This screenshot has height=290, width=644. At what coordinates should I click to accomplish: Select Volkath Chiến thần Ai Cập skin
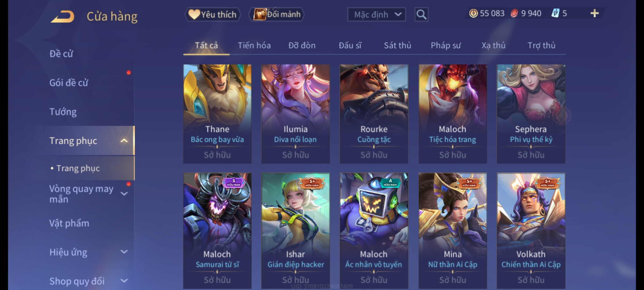point(531,231)
